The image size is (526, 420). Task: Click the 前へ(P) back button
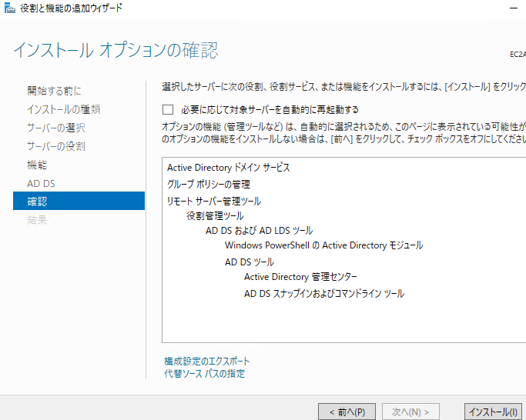click(347, 412)
